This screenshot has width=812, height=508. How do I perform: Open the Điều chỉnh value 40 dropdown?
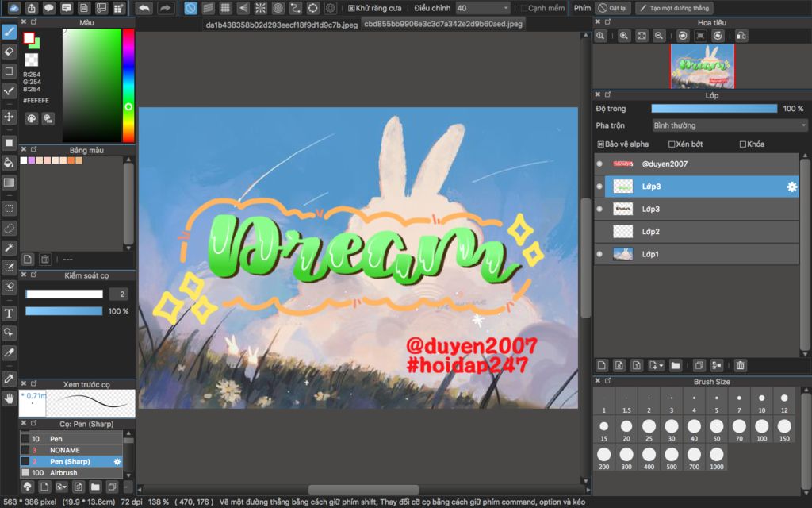pyautogui.click(x=483, y=8)
